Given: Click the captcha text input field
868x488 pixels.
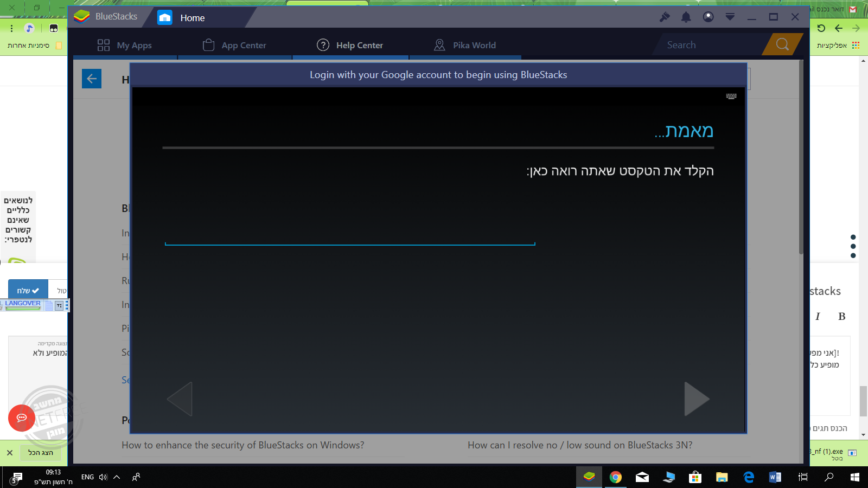Looking at the screenshot, I should point(350,236).
